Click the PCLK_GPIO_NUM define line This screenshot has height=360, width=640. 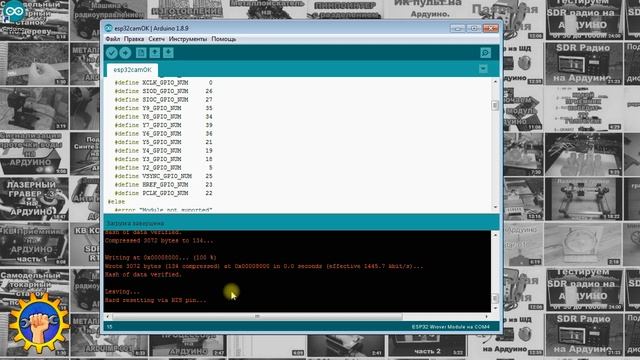point(163,193)
